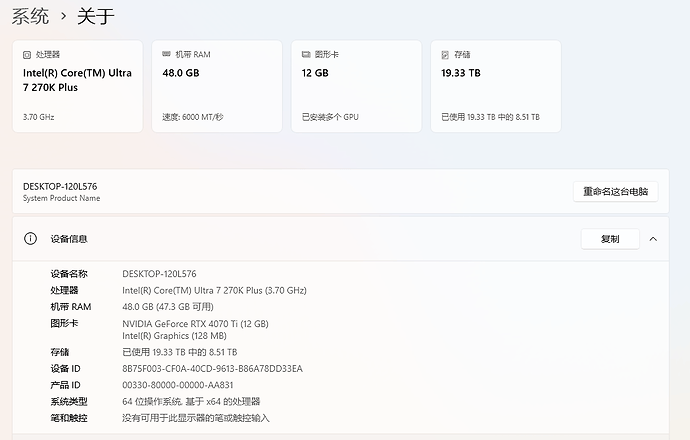Click 已使用 19.33 TB 中的 8.51 TB in storage card
The width and height of the screenshot is (690, 440).
[490, 117]
